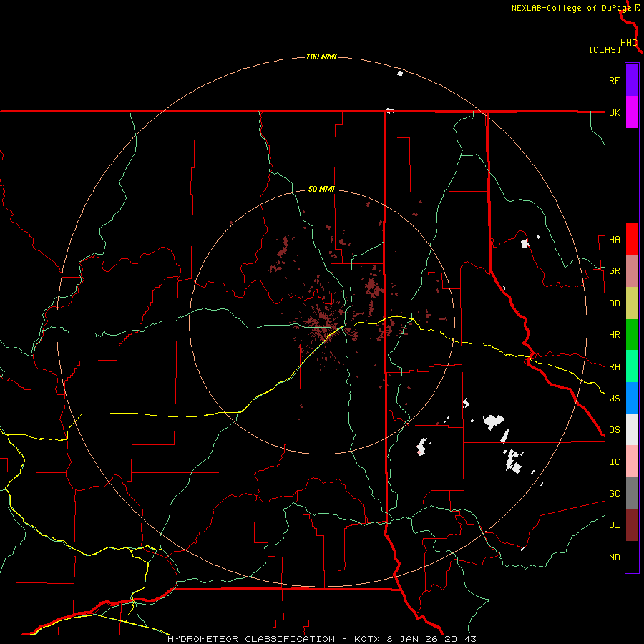
Task: Select the light pink IC legend swatch
Action: (x=632, y=462)
